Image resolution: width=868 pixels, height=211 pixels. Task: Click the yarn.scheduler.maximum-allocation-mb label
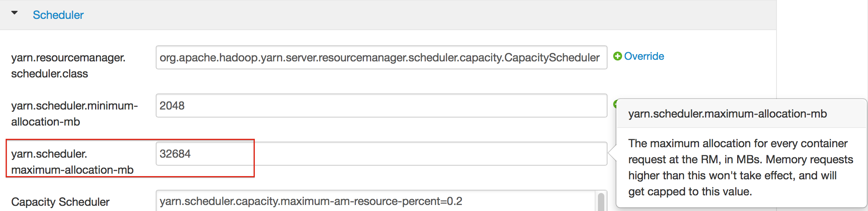pos(72,162)
